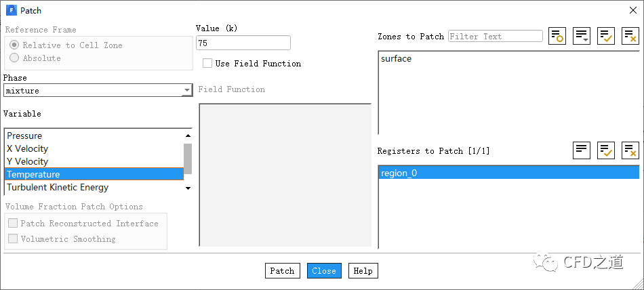Select the Absolute reference frame option
Image resolution: width=644 pixels, height=290 pixels.
pos(14,58)
